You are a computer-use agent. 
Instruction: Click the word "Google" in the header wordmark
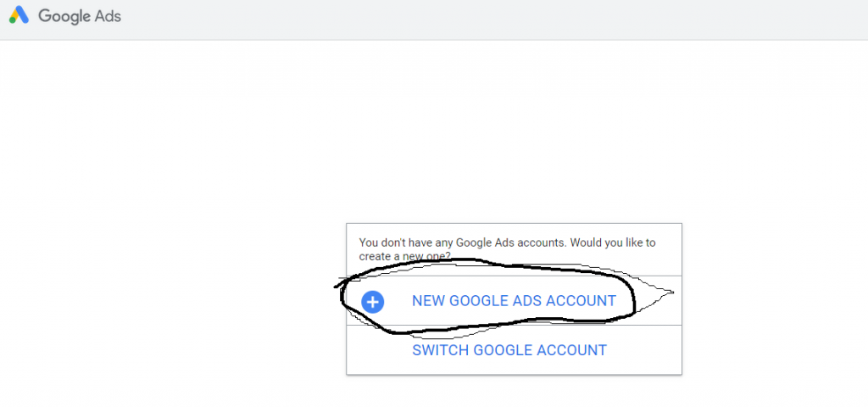pos(64,16)
